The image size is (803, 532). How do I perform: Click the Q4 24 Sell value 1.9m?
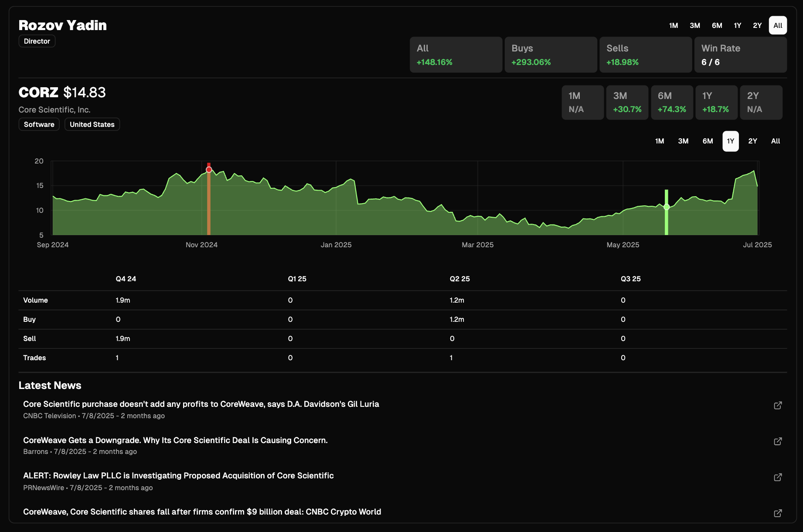coord(123,338)
